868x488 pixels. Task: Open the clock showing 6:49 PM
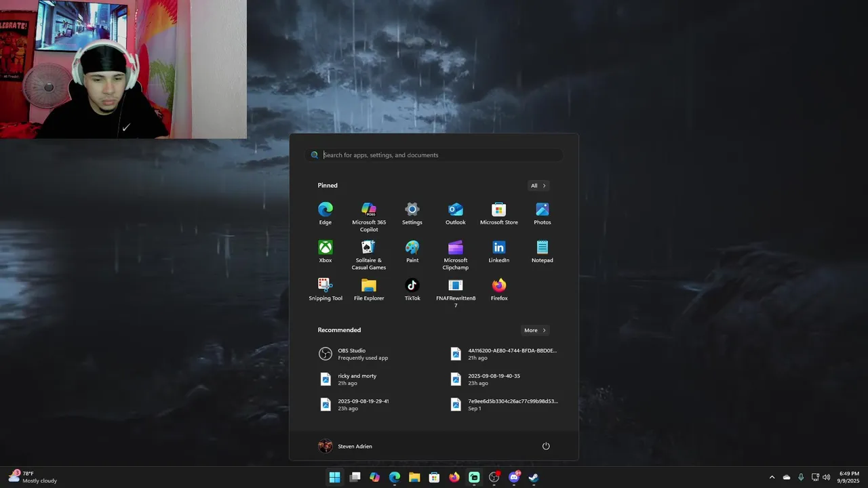(849, 477)
